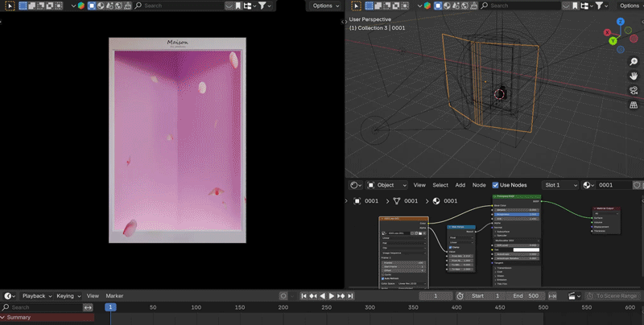
Task: Click the material sphere icon in node breadcrumb
Action: 436,201
